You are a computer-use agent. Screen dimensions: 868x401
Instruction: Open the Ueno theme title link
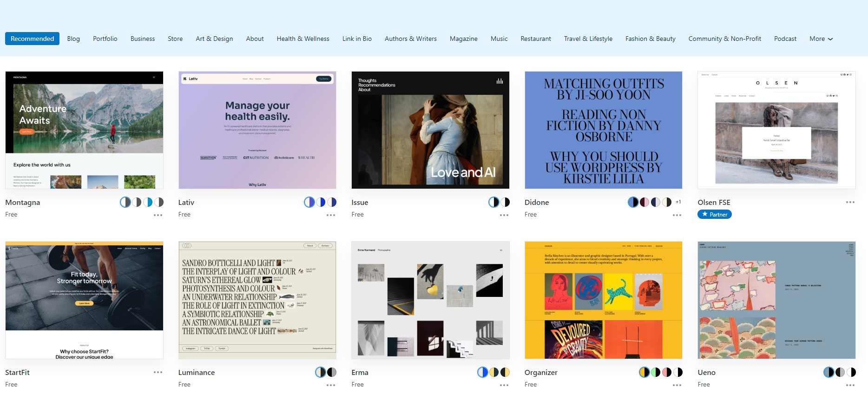(706, 372)
